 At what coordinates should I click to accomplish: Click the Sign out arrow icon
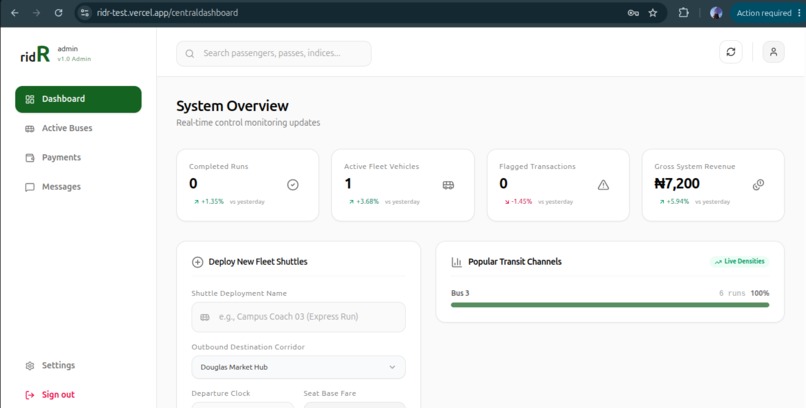[x=30, y=395]
